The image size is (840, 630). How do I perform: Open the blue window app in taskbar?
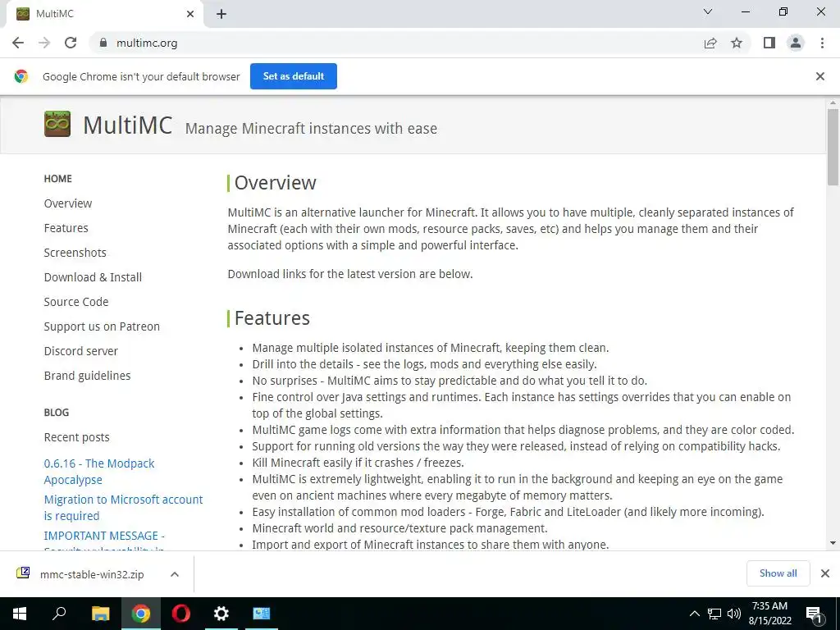pyautogui.click(x=262, y=614)
